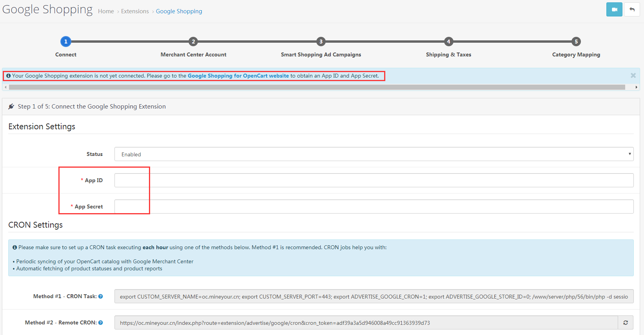Open Google Shopping for OpenCart website link
The height and width of the screenshot is (335, 644).
point(238,76)
